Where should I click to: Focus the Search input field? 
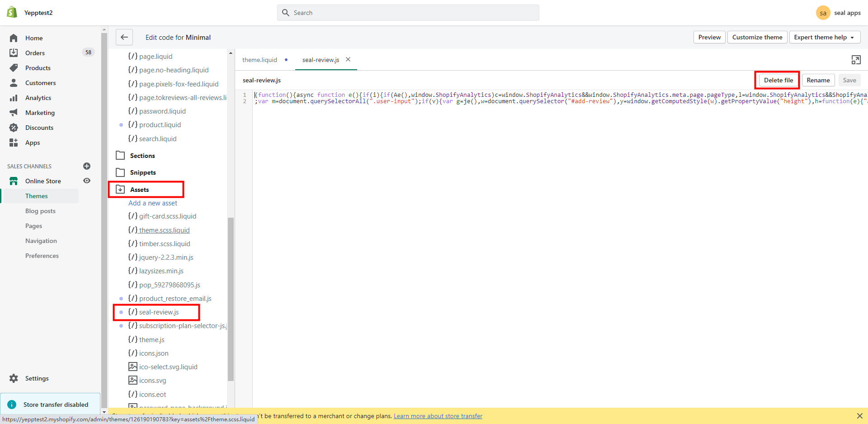coord(408,13)
